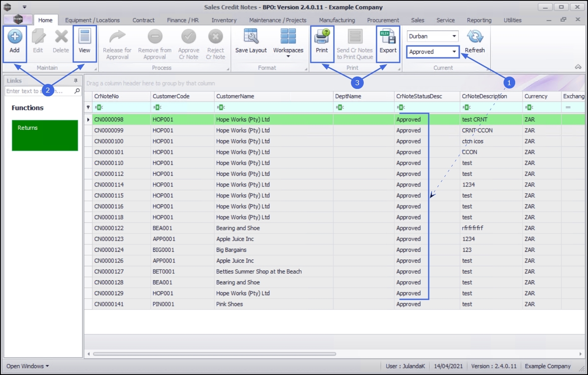The height and width of the screenshot is (375, 588).
Task: Open the Contract tab
Action: click(144, 20)
